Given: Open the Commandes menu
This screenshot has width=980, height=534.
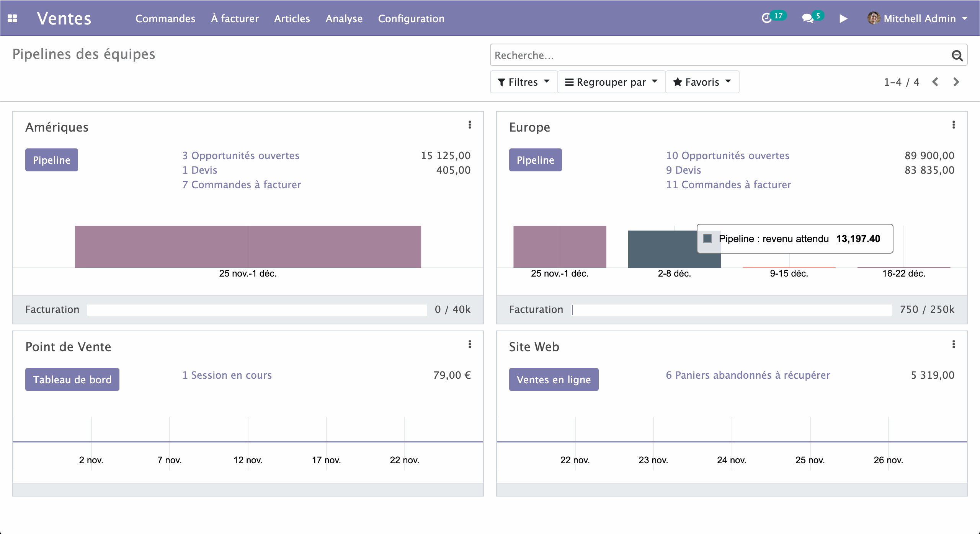Looking at the screenshot, I should (165, 18).
